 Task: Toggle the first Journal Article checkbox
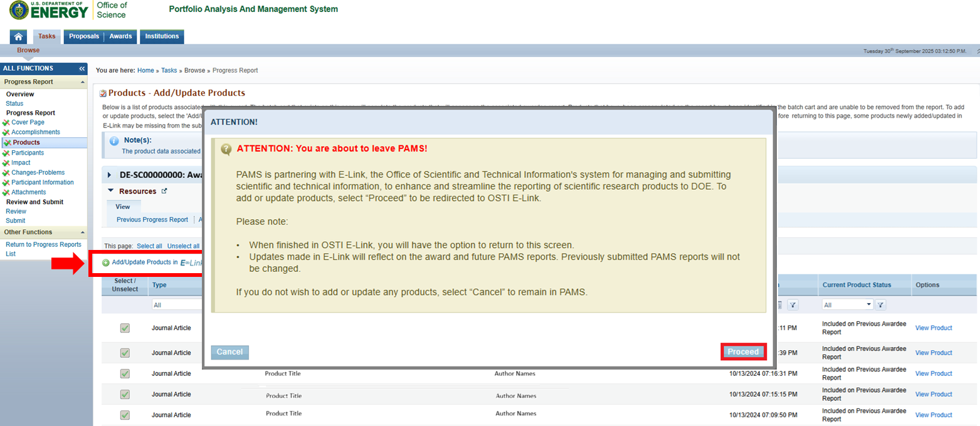(x=125, y=328)
